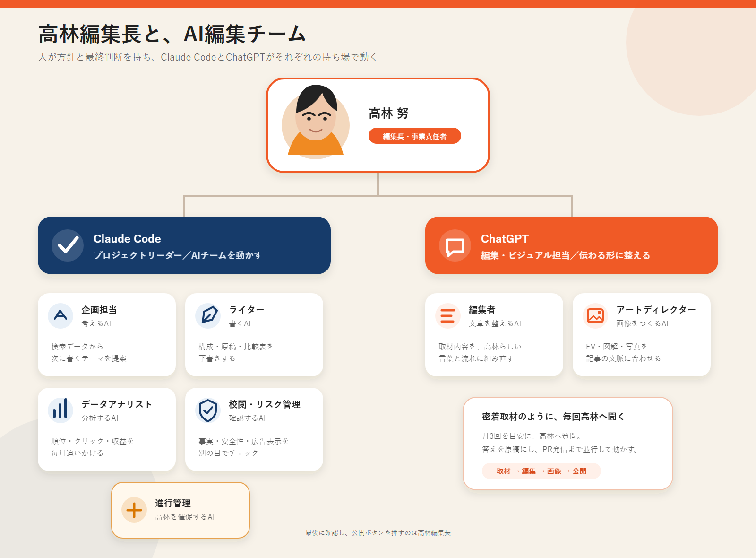756x558 pixels.
Task: Click the 編集長・事業責任者 badge
Action: click(x=415, y=136)
